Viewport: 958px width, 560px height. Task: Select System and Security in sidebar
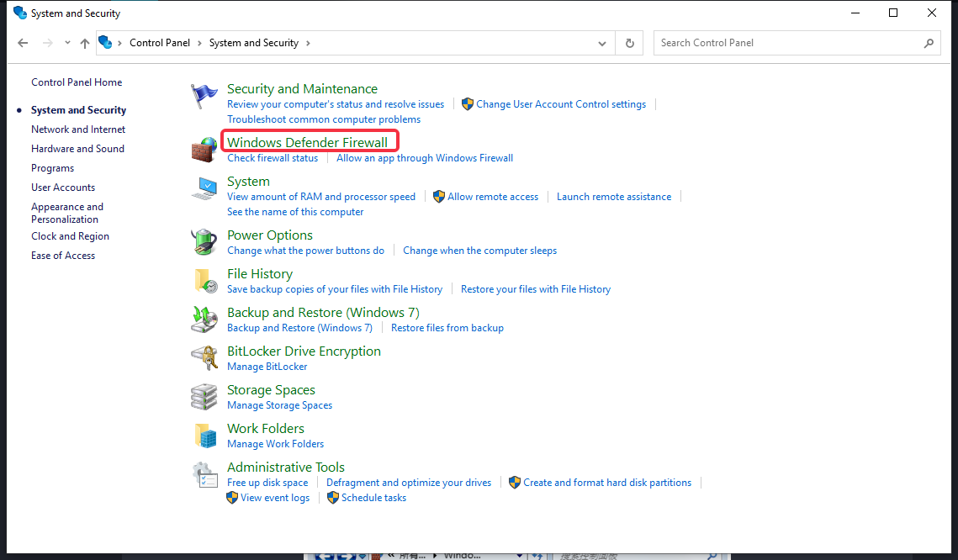click(79, 110)
